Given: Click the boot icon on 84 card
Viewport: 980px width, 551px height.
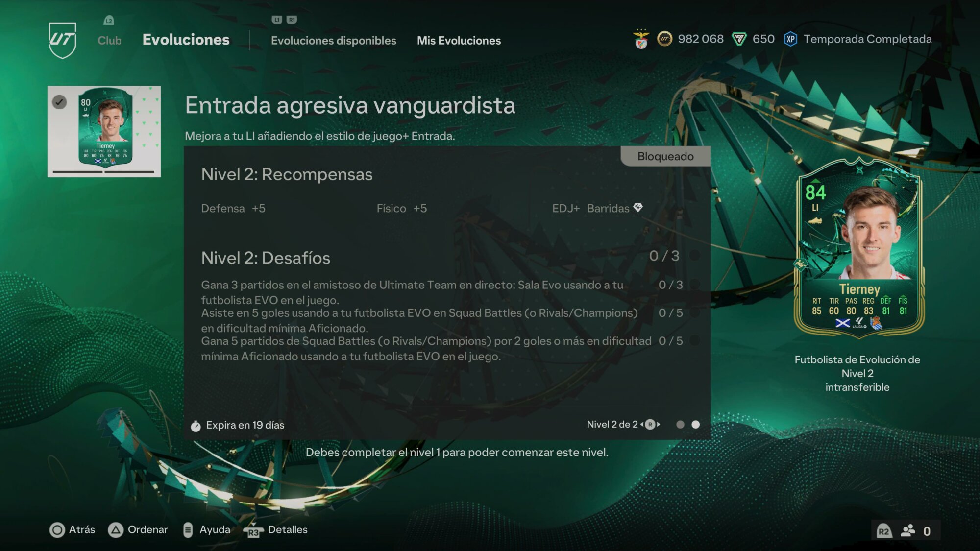Looking at the screenshot, I should [815, 220].
